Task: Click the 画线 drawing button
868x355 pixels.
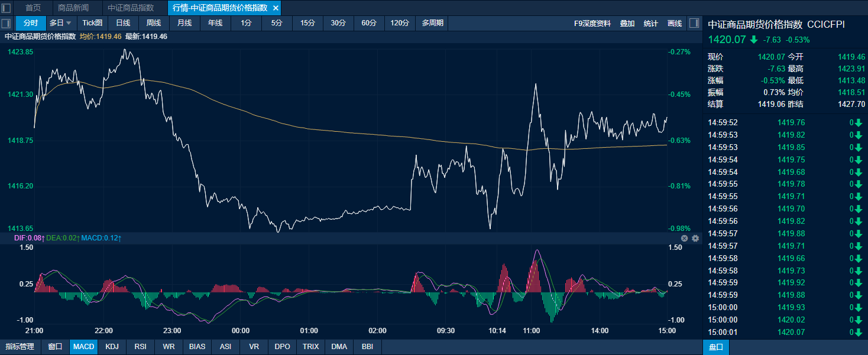Action: (674, 23)
